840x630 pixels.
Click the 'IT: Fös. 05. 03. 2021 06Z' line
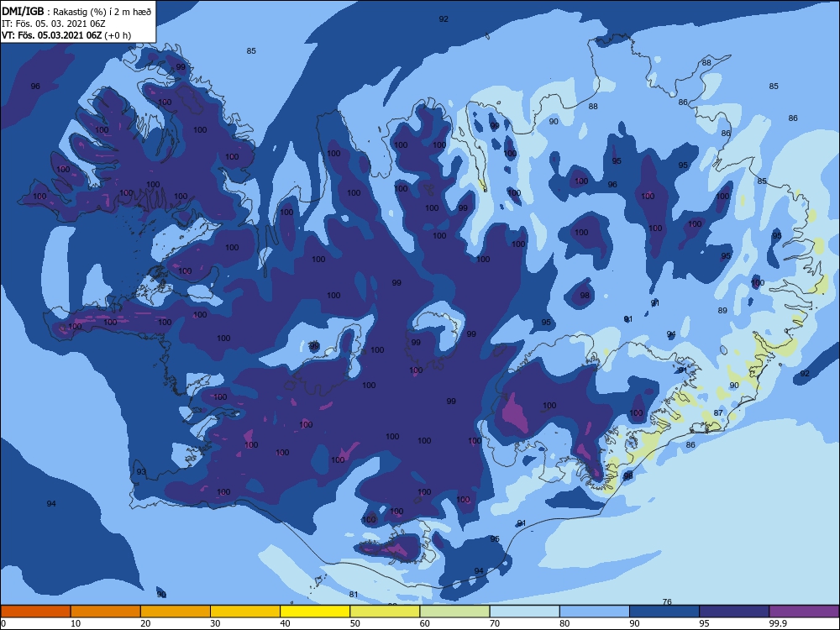[x=54, y=24]
